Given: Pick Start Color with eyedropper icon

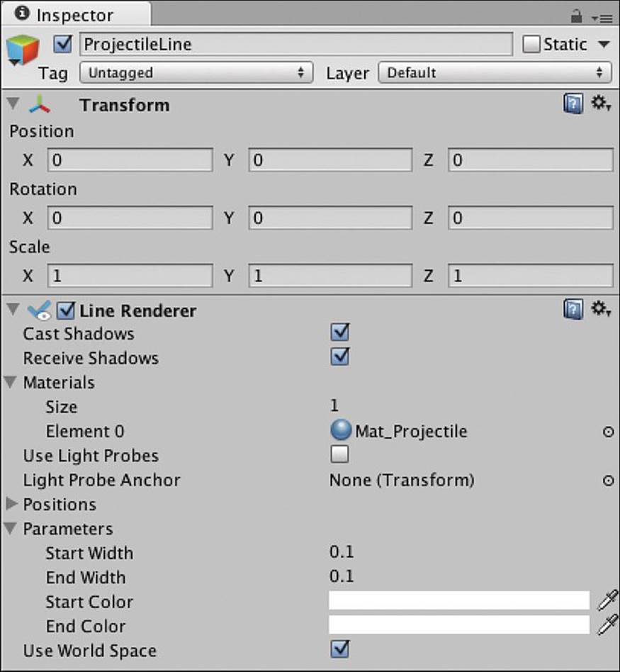Looking at the screenshot, I should 608,600.
